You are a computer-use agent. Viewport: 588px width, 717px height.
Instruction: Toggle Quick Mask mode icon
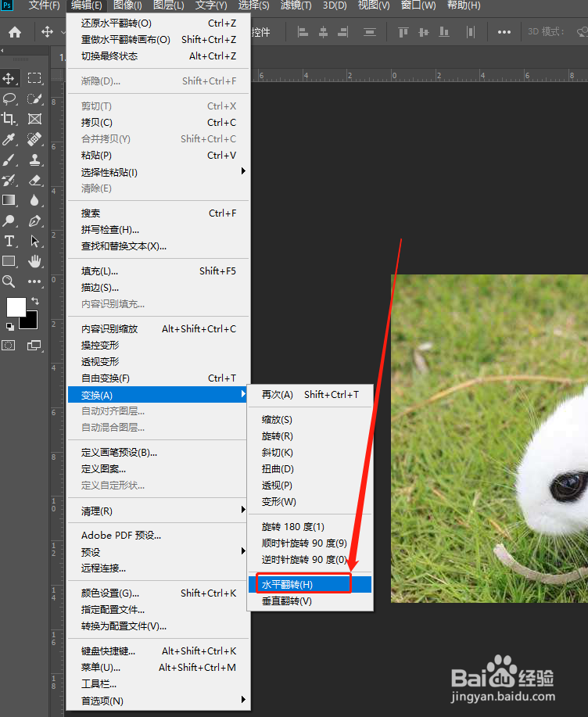(x=9, y=346)
